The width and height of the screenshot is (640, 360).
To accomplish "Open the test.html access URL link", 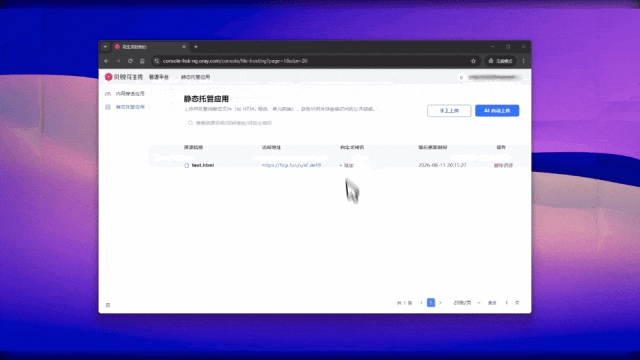I will tap(291, 165).
